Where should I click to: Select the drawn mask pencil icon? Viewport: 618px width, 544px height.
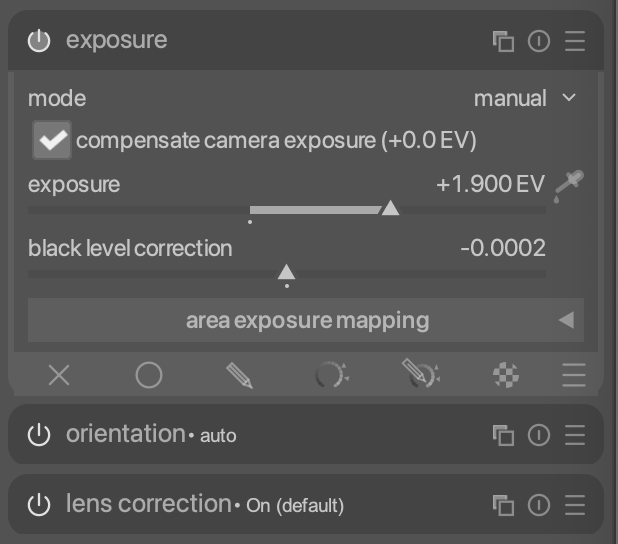click(x=239, y=375)
